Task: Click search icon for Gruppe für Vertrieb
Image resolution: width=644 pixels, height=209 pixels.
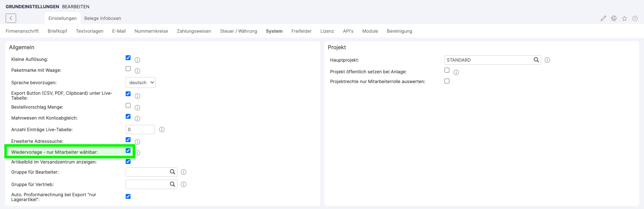Action: [x=172, y=184]
